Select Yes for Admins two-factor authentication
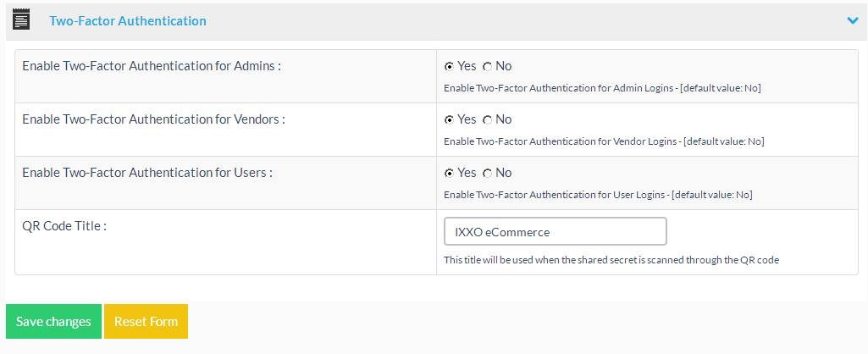The height and width of the screenshot is (354, 868). [x=449, y=66]
